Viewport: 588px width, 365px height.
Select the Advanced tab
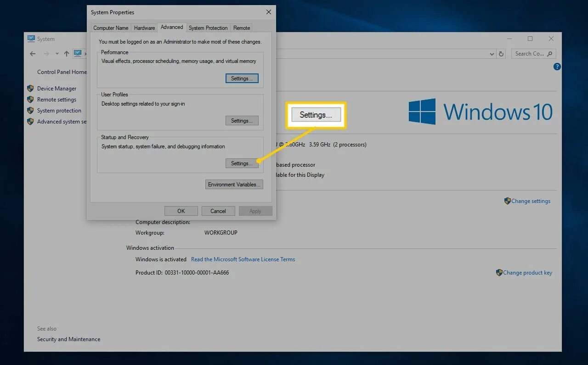tap(172, 28)
